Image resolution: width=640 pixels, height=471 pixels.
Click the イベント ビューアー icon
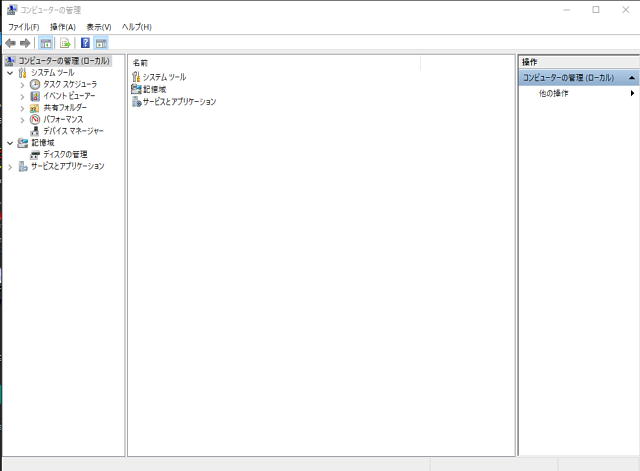[x=35, y=96]
